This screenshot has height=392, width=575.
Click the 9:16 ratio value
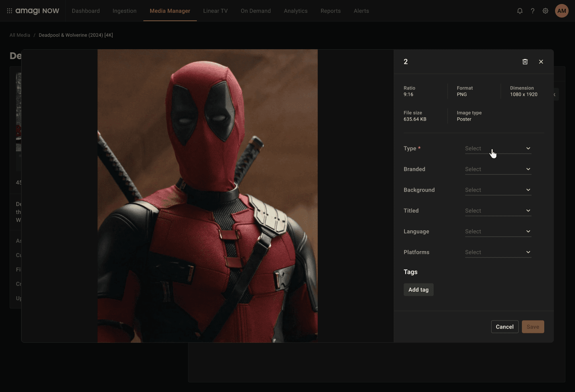pyautogui.click(x=408, y=95)
